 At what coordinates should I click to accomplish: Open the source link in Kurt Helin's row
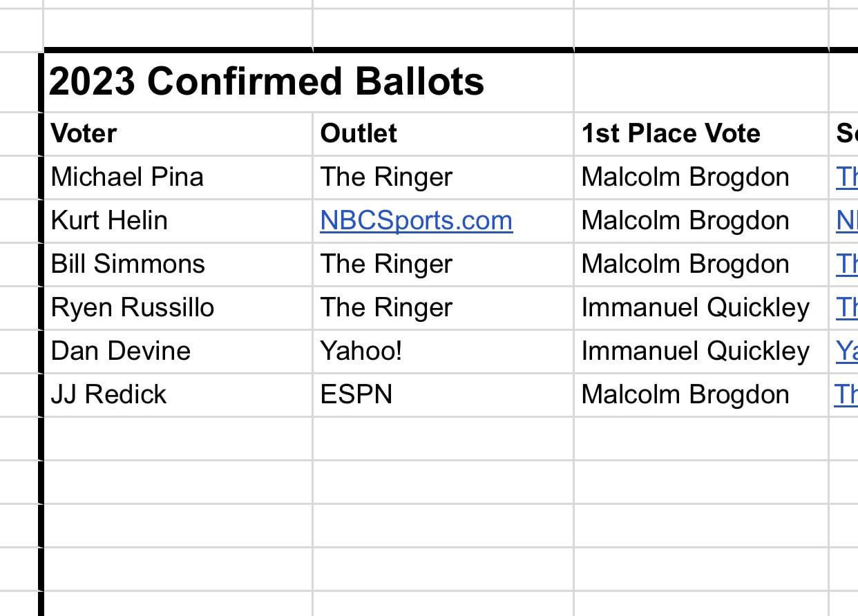[x=847, y=221]
